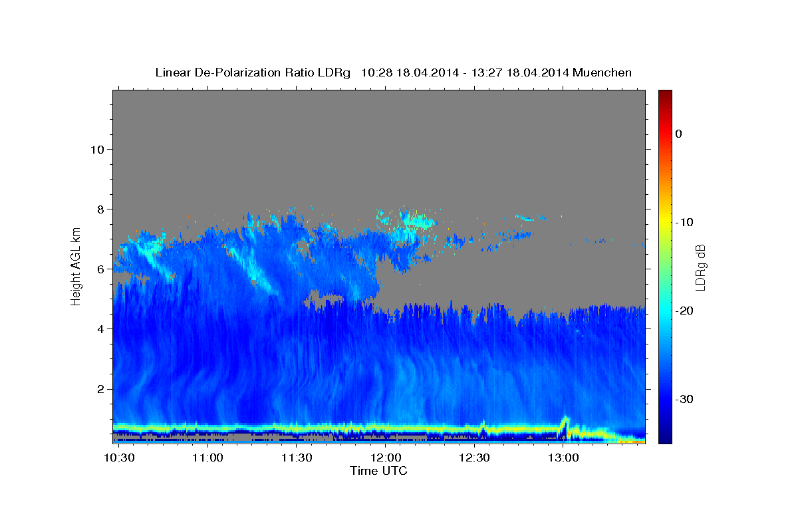798x532 pixels.
Task: Click the dark blue bottom of colorbar
Action: pos(665,438)
